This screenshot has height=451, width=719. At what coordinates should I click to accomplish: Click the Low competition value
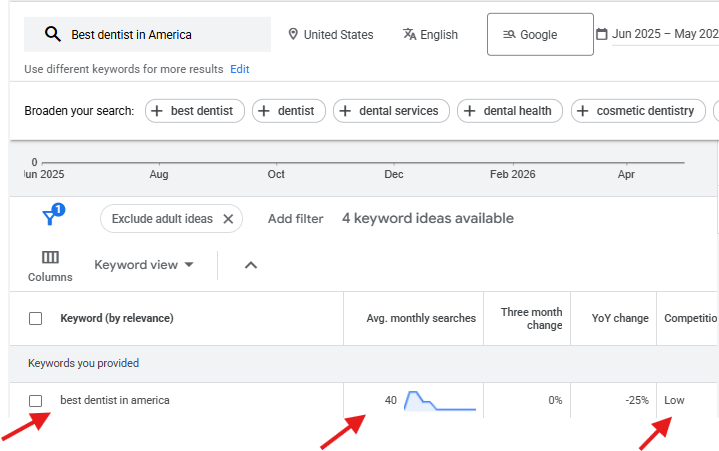point(674,400)
